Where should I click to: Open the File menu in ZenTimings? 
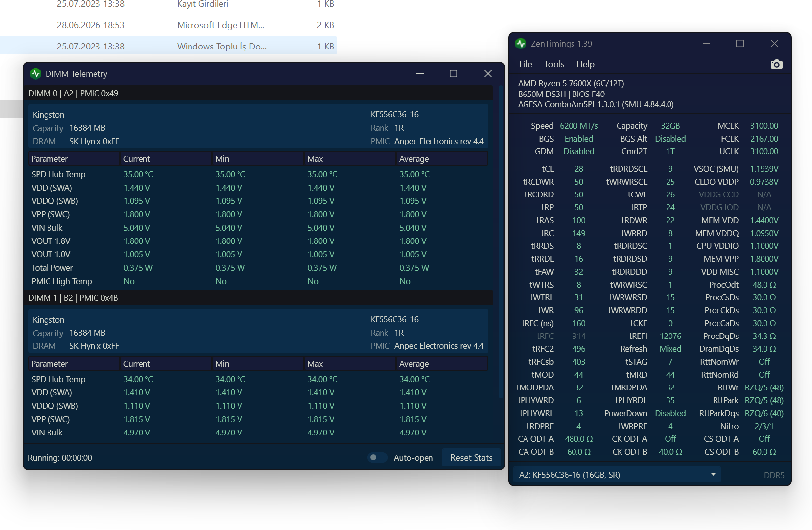click(x=525, y=64)
